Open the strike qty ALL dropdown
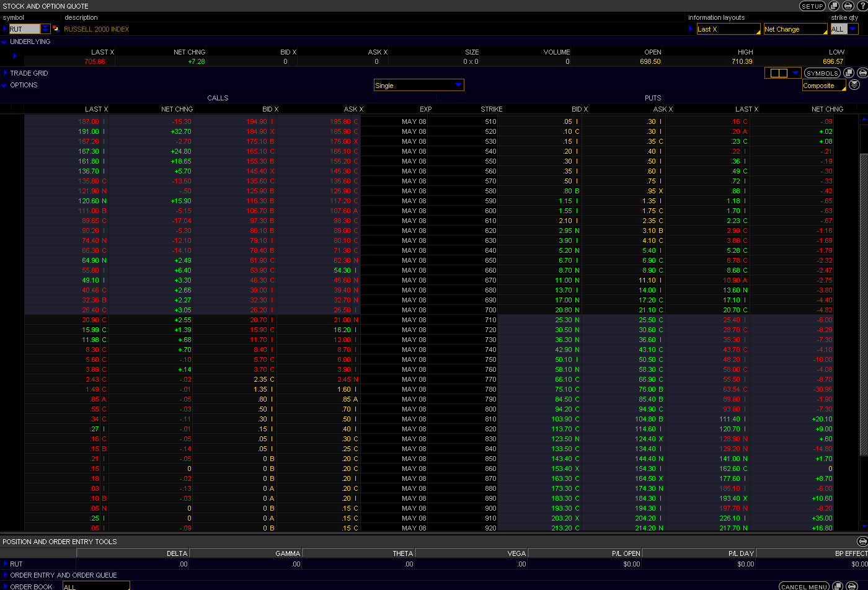The image size is (868, 590). tap(852, 29)
